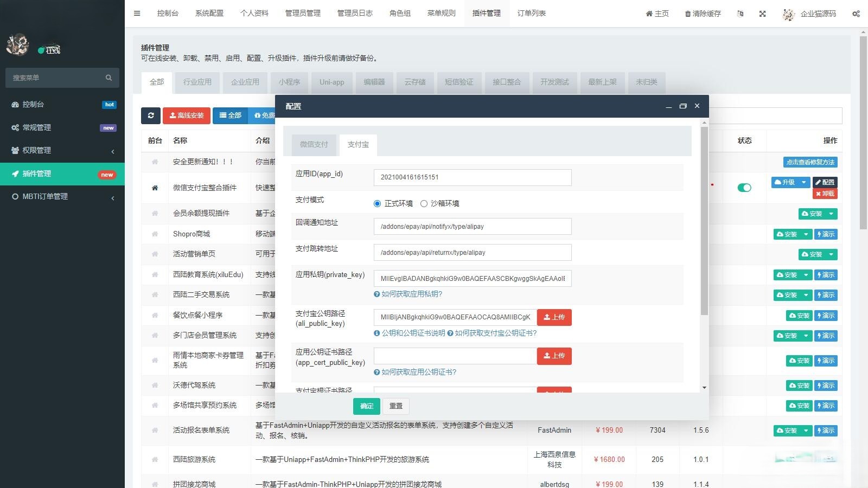This screenshot has height=488, width=868.
Task: Click 重置 reset button in dialog
Action: pos(396,406)
